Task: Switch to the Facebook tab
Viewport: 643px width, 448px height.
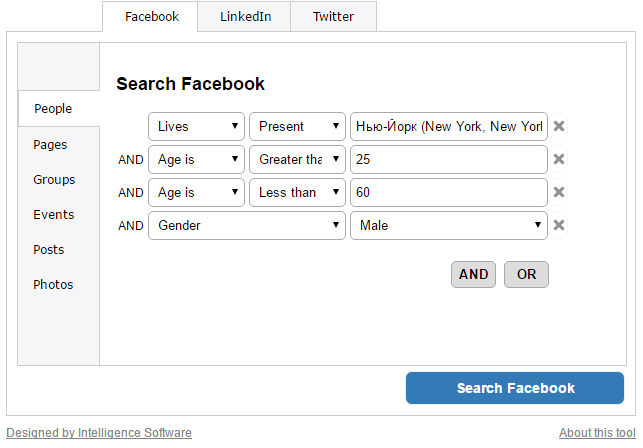Action: click(150, 16)
